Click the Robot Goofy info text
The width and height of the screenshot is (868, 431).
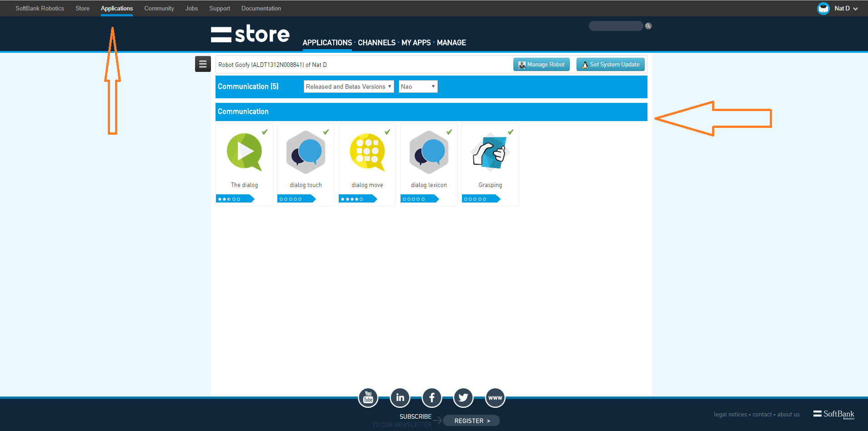[272, 65]
